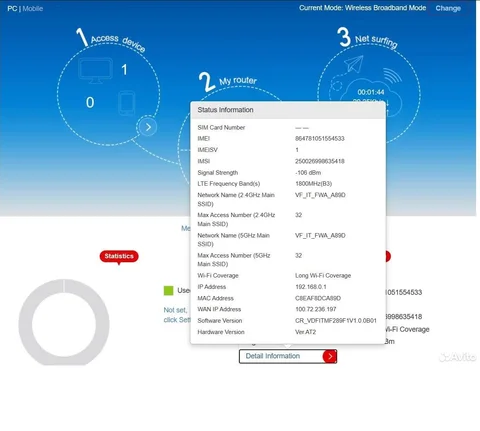480x431 pixels.
Task: Click the My router heading
Action: [238, 80]
